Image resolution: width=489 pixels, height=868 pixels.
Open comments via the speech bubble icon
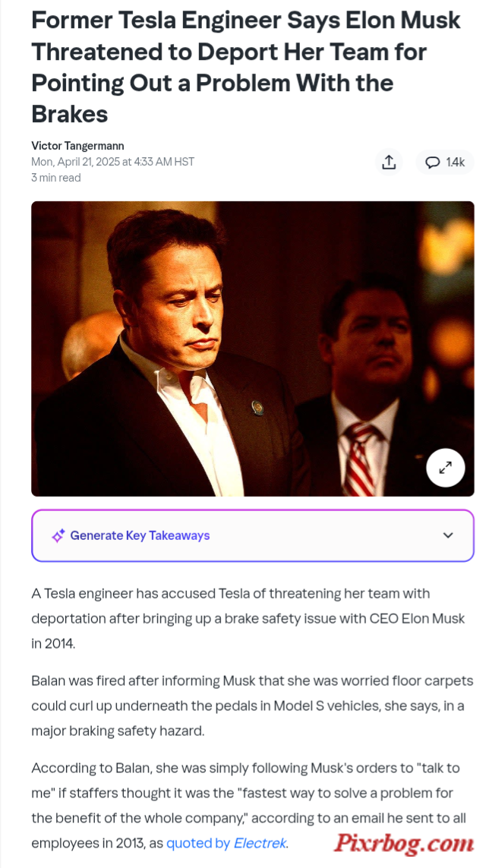pyautogui.click(x=432, y=163)
